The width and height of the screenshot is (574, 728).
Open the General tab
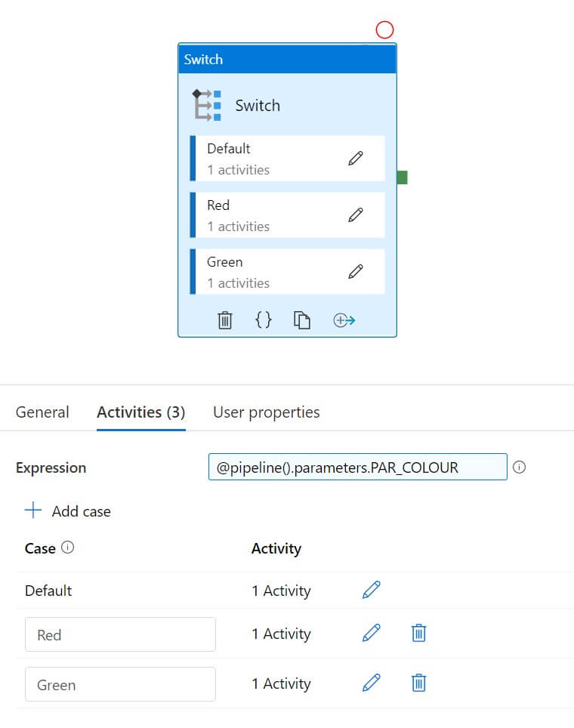[x=42, y=412]
